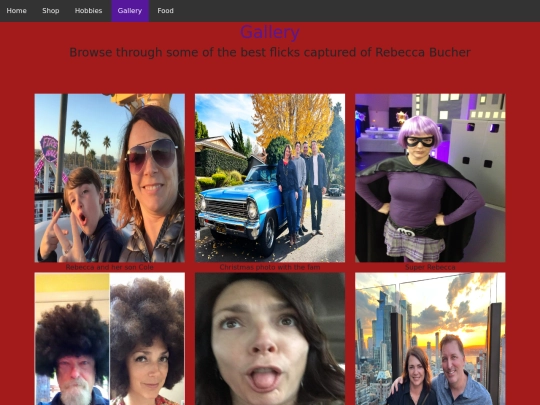Open the photo of Rebecca and son Cole
Screen dimensions: 540x405
pos(110,178)
